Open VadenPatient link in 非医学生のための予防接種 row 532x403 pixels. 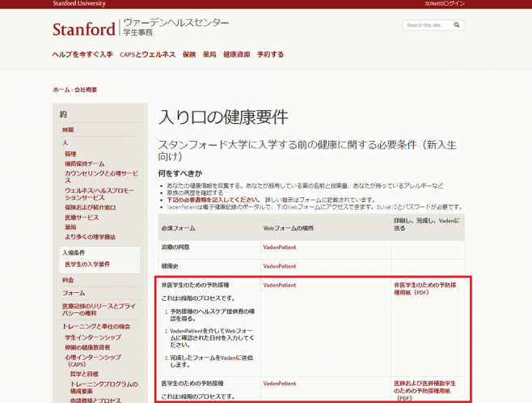point(280,285)
